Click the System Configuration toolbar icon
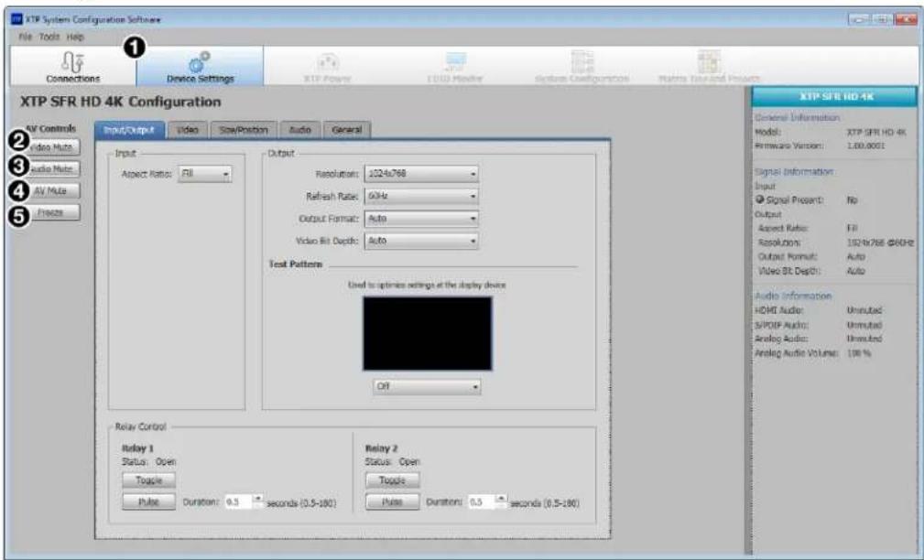The height and width of the screenshot is (560, 924). 582,61
